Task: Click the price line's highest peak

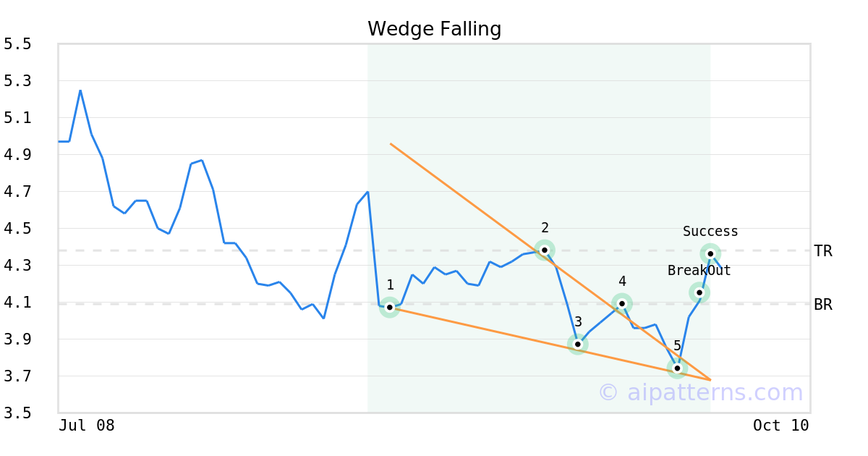Action: point(80,90)
